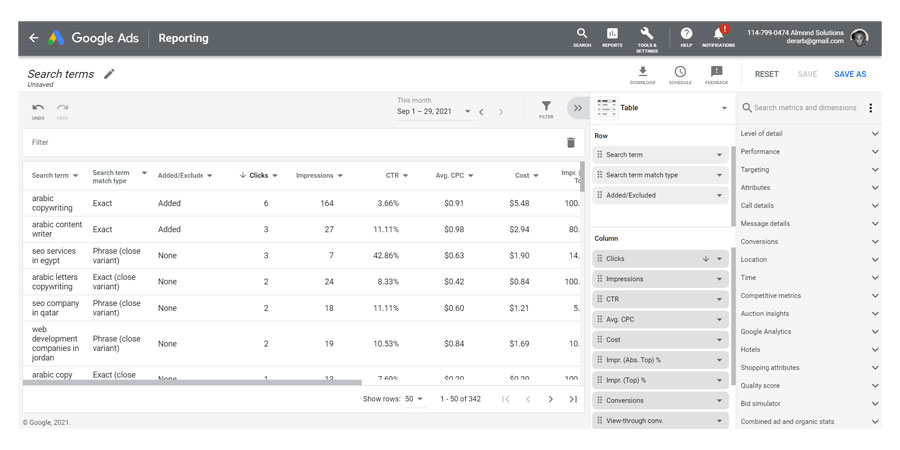Go to next page of rows
Screen dimensions: 900x450
pyautogui.click(x=550, y=399)
